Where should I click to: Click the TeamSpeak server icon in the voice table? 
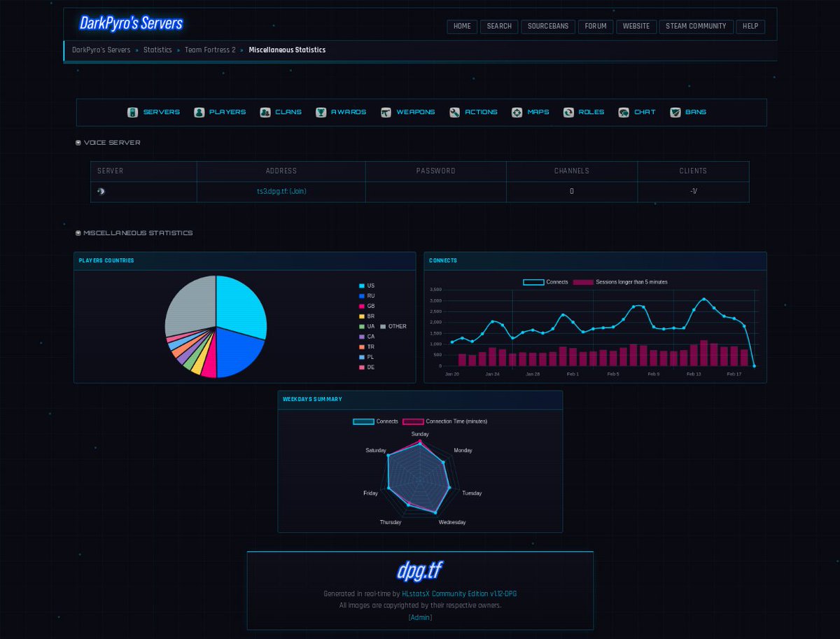click(101, 191)
